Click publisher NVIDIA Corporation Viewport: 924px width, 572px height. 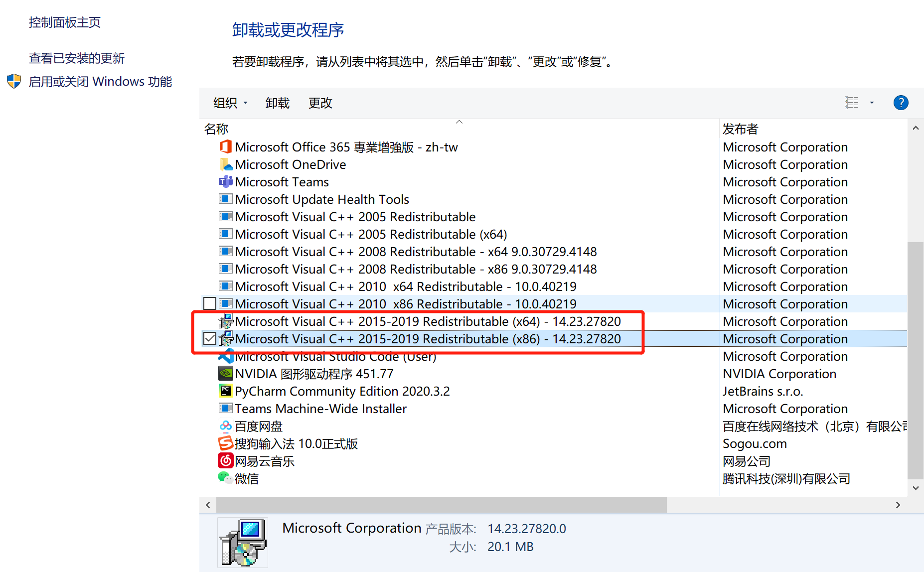tap(779, 374)
